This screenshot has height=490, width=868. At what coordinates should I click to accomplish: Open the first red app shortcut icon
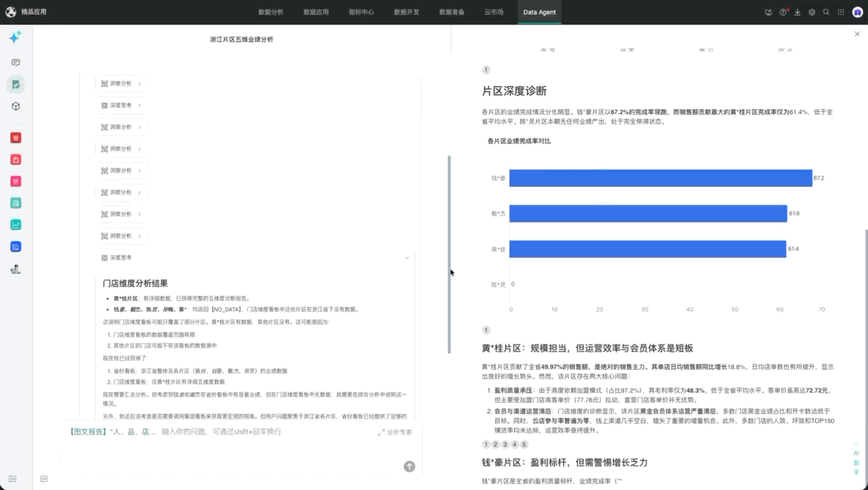click(x=16, y=137)
